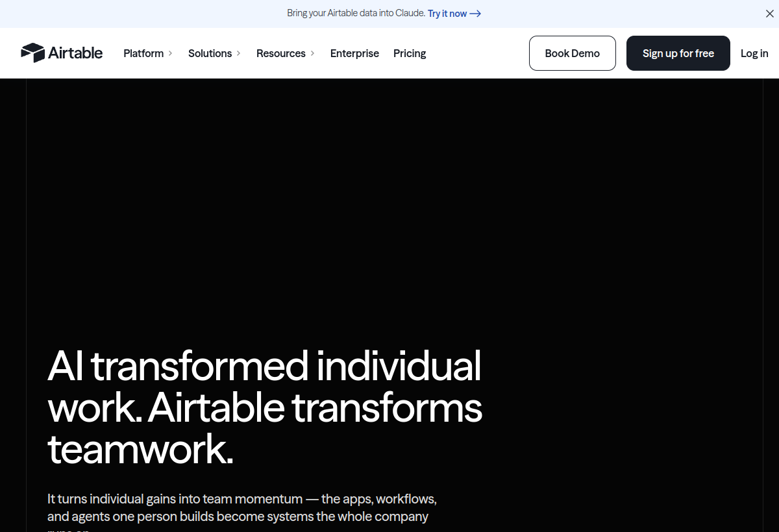779x532 pixels.
Task: Click Sign up for free
Action: click(x=678, y=53)
